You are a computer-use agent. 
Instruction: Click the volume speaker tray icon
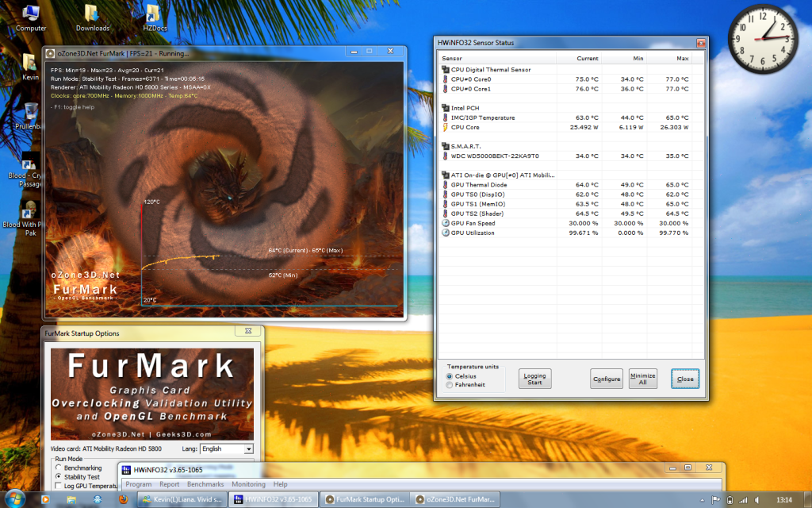[x=757, y=500]
